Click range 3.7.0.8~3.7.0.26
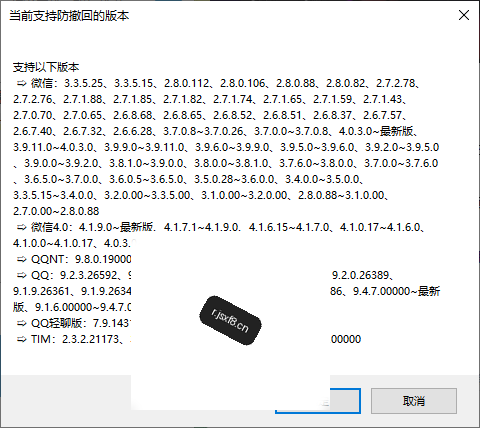The height and width of the screenshot is (428, 480). [x=203, y=131]
